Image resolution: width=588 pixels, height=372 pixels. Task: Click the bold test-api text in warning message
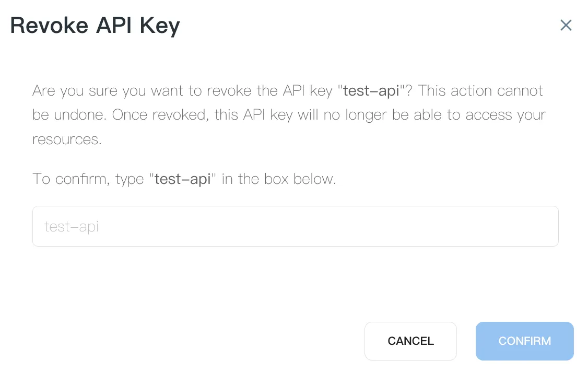[371, 90]
